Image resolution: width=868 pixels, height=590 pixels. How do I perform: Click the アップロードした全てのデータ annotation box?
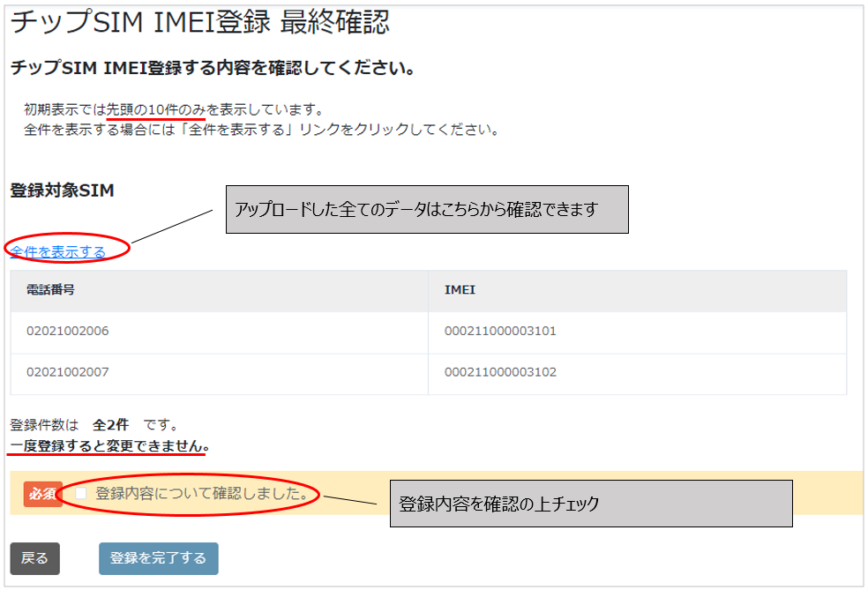[x=428, y=209]
